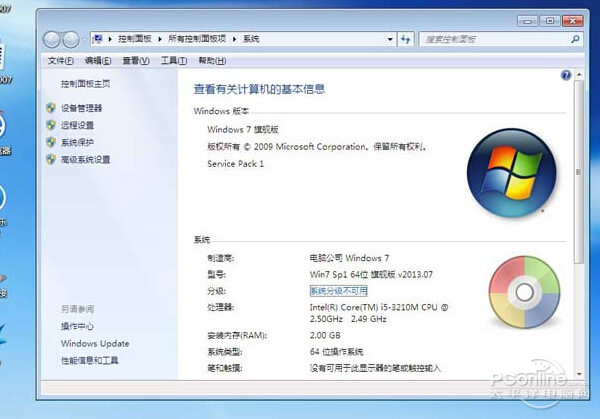Expand breadcrumb arrow after 所有控制面板项

coord(234,39)
